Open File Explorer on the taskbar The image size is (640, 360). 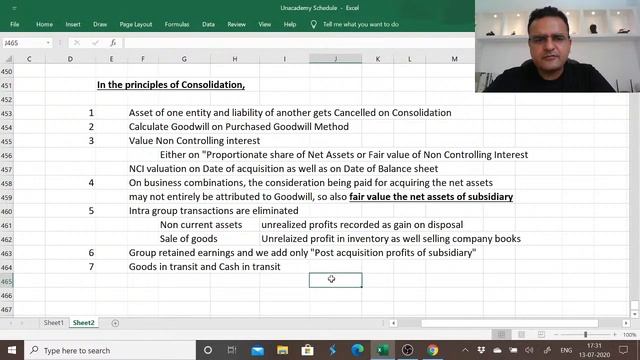[x=282, y=350]
